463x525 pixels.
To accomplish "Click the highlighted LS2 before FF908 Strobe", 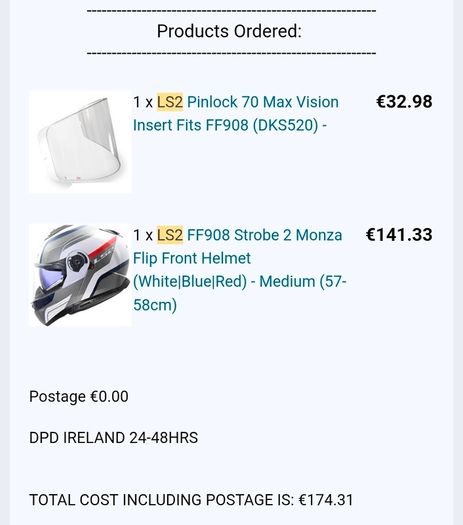I will 170,235.
